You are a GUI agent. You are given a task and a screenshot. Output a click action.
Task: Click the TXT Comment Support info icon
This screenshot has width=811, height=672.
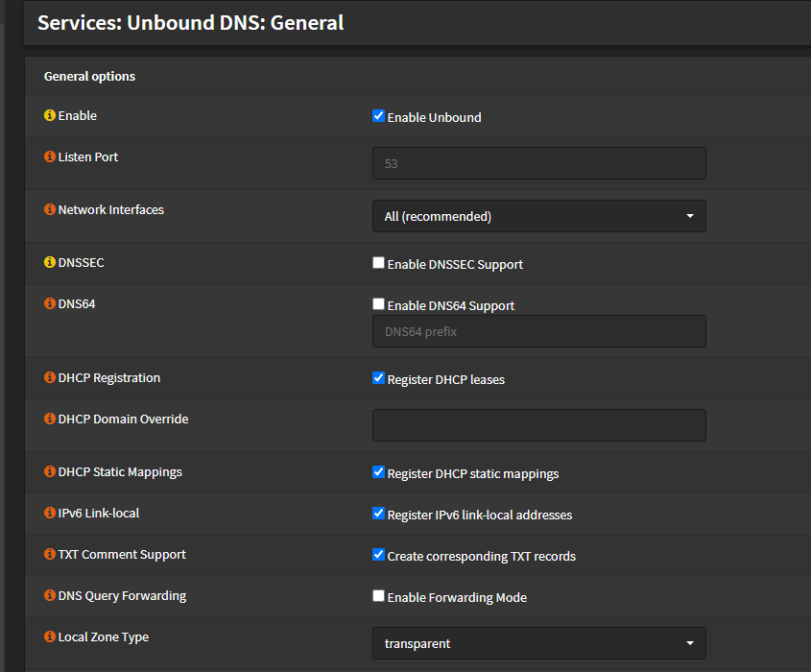tap(50, 554)
